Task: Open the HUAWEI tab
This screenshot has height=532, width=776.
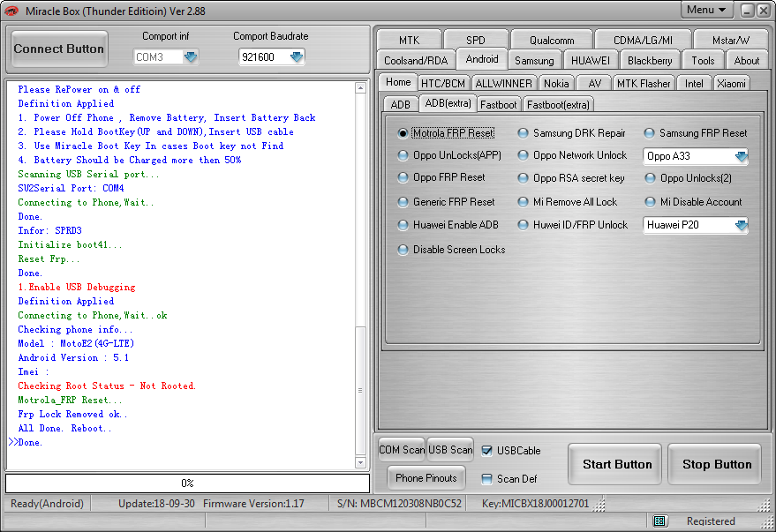Action: point(591,60)
